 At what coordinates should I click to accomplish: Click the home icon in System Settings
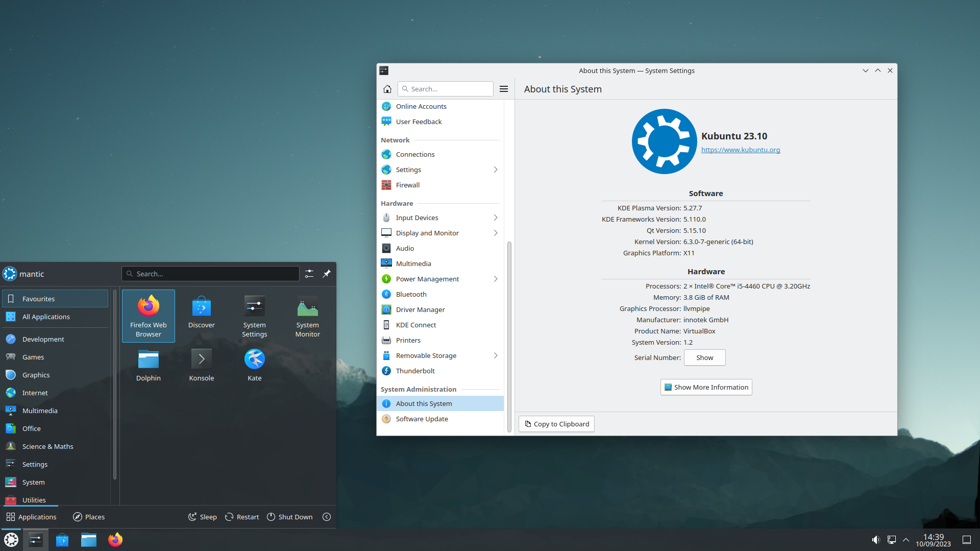point(387,89)
